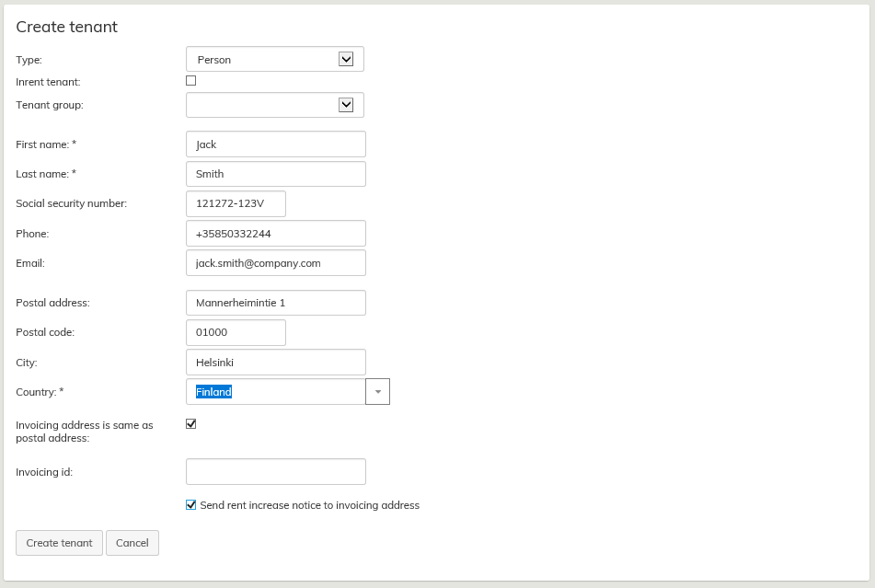Click the Create tenant heading text
The image size is (875, 588).
[x=67, y=27]
